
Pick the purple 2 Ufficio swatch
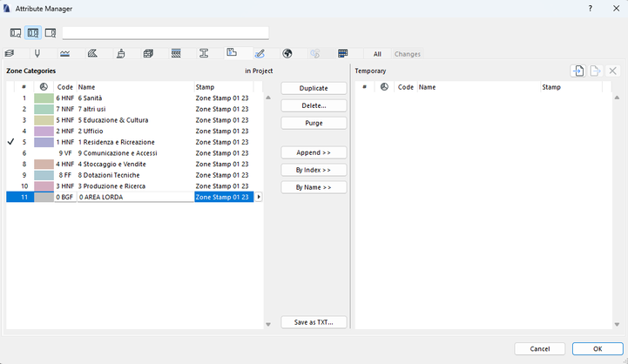[44, 131]
